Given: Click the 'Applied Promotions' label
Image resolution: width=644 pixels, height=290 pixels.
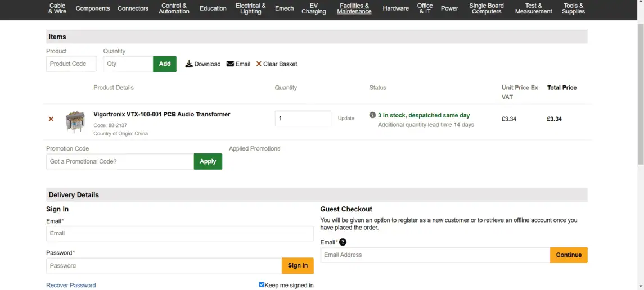Looking at the screenshot, I should tap(255, 148).
